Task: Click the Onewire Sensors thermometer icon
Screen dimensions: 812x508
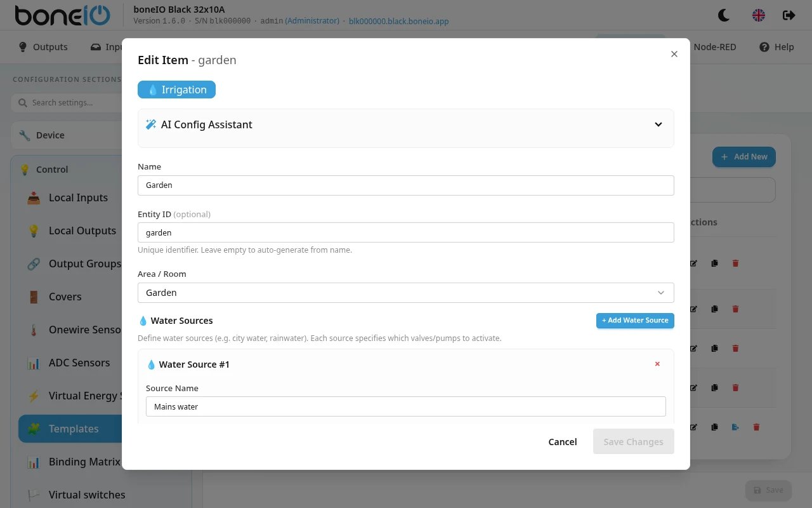Action: coord(34,330)
